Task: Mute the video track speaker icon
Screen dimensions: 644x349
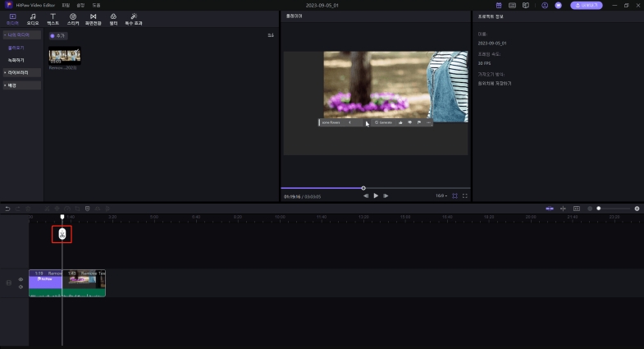Action: tap(21, 287)
